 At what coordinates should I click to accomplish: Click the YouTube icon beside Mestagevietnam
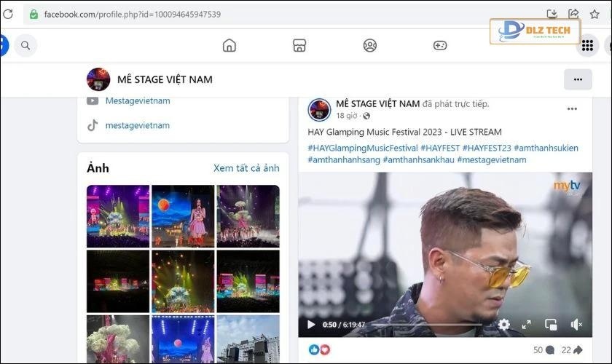tap(93, 100)
